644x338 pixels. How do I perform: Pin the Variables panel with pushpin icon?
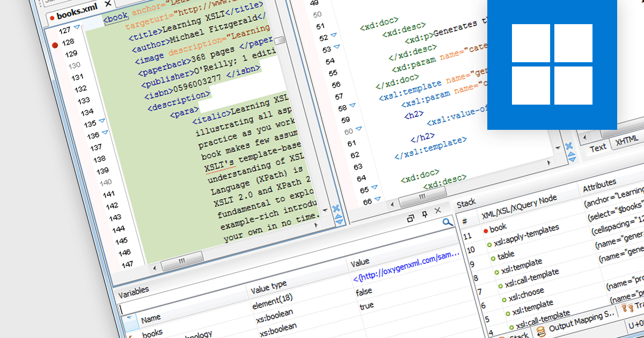[424, 215]
